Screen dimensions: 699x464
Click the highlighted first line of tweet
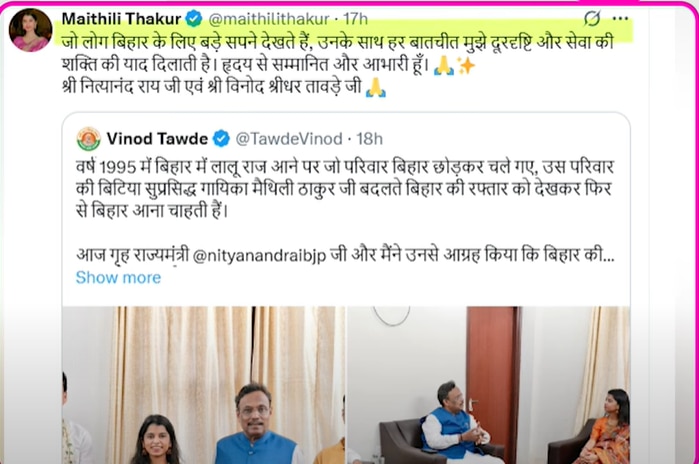point(337,42)
